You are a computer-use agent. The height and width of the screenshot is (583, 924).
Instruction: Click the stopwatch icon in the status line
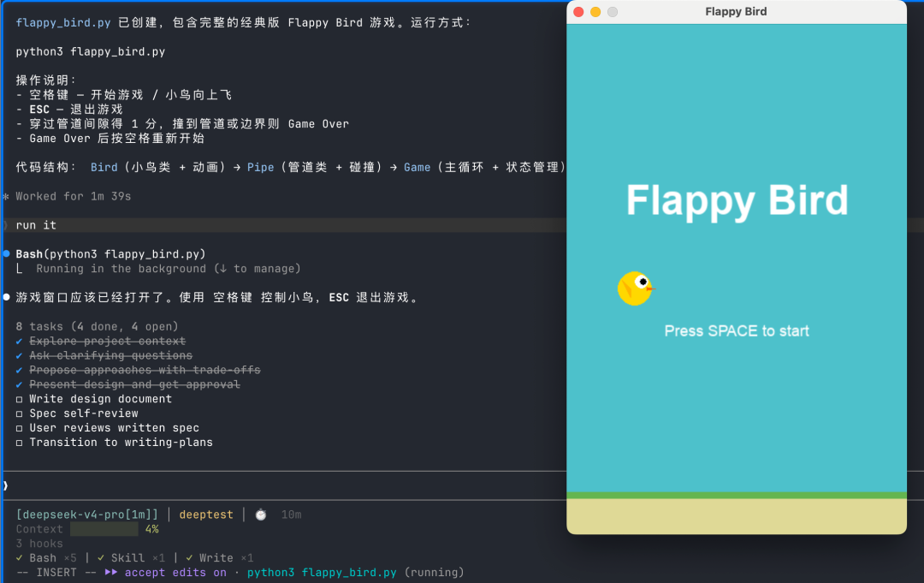[261, 515]
